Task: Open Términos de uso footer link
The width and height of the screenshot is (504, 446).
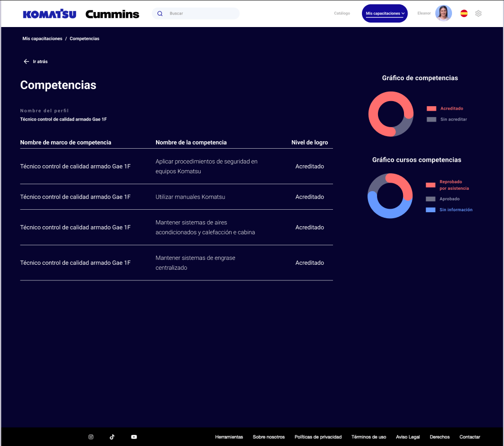Action: 368,437
